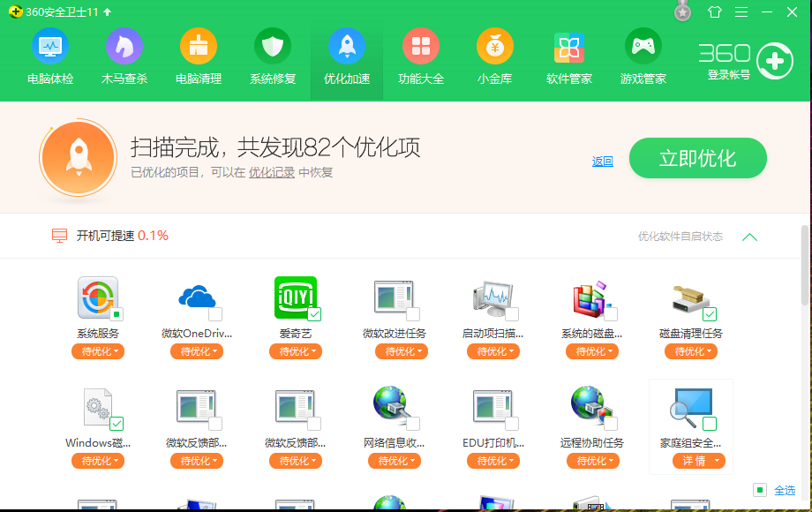Check the 远程协助任务 checkbox
The width and height of the screenshot is (812, 512).
pyautogui.click(x=611, y=424)
